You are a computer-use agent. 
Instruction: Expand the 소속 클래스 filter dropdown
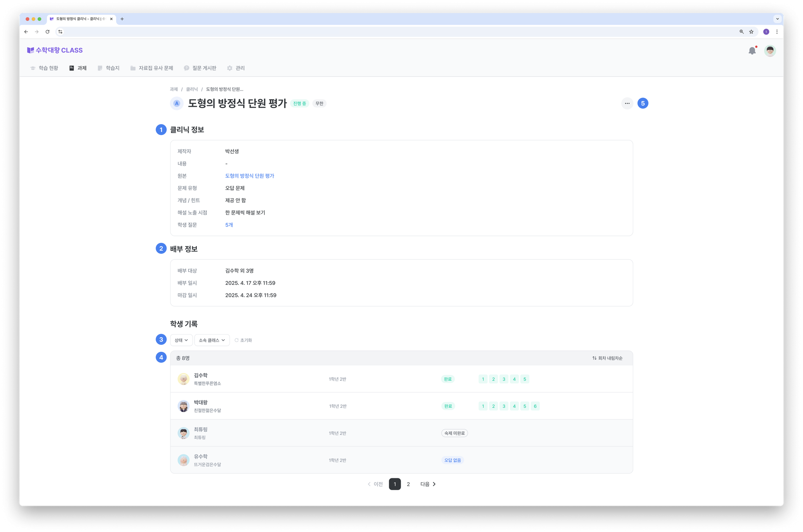click(212, 340)
